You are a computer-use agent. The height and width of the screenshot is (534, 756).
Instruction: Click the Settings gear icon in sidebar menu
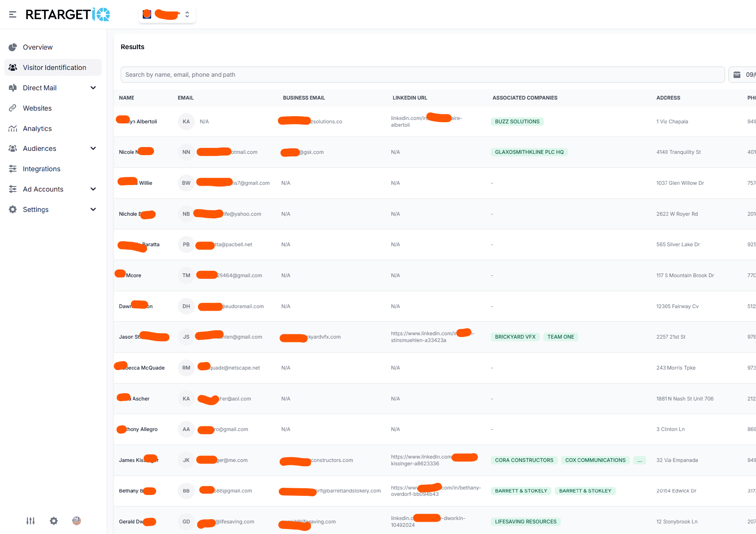click(x=13, y=209)
